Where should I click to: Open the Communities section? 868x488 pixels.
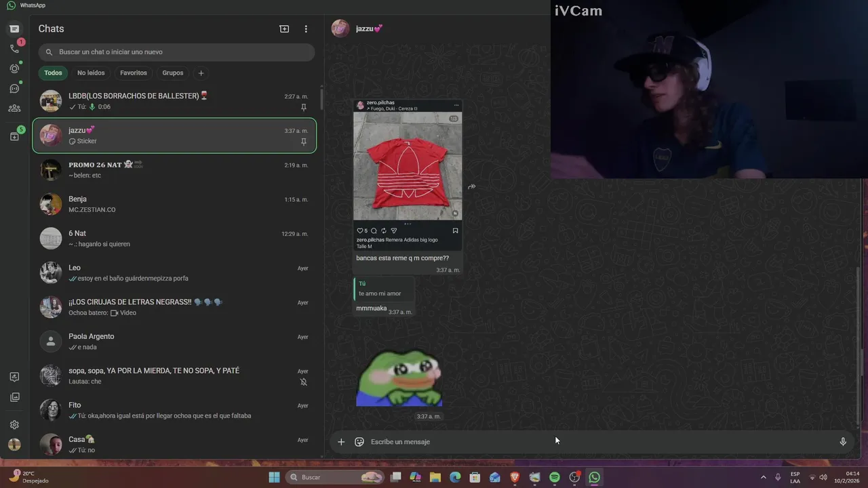click(14, 108)
